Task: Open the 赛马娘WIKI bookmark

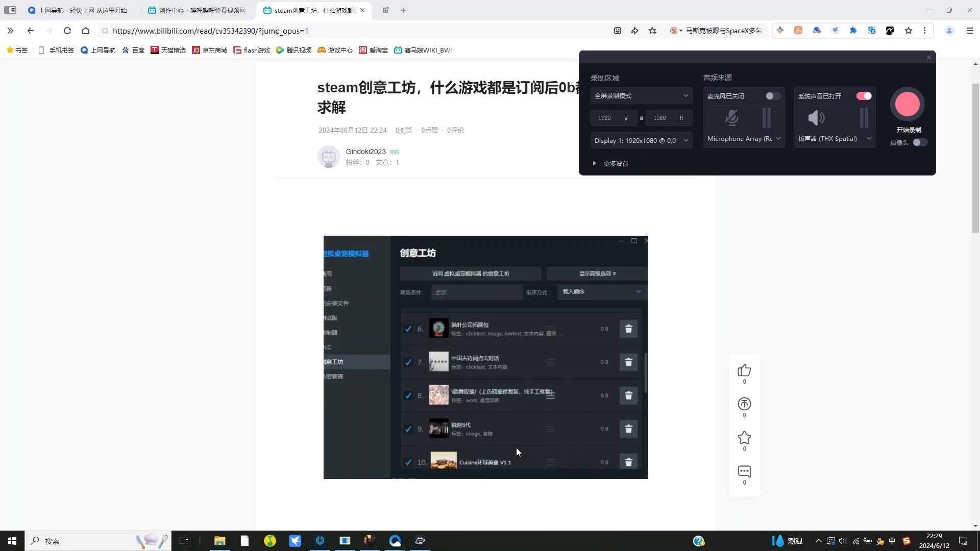Action: coord(424,50)
